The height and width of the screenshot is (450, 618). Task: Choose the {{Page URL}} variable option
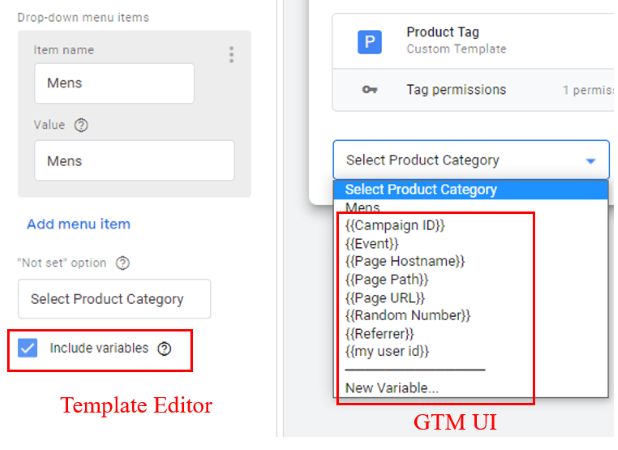pos(385,298)
